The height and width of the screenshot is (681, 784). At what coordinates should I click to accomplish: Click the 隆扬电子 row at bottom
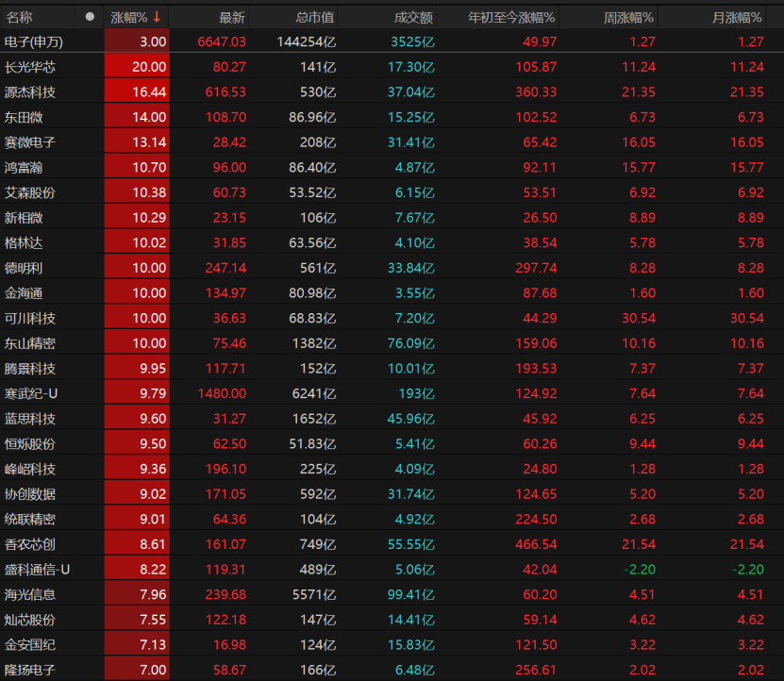(x=30, y=670)
